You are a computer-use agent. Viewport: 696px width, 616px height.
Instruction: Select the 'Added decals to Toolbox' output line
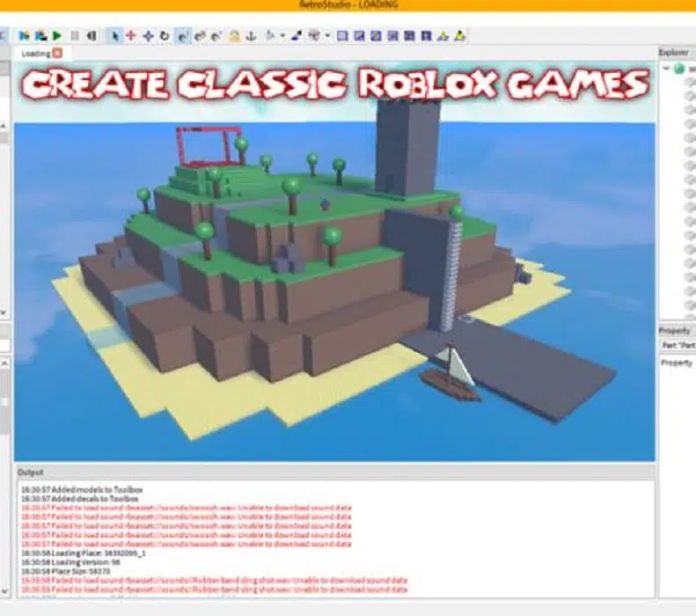80,499
